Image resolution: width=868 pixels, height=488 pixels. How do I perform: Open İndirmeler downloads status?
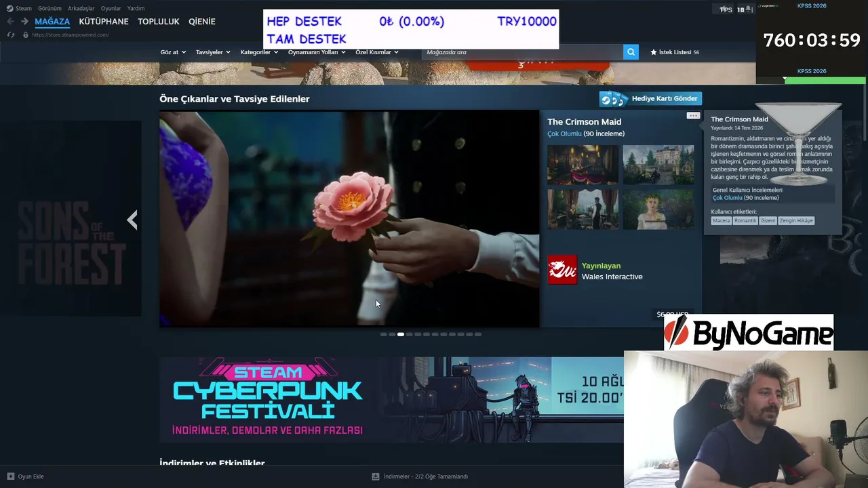coord(420,476)
